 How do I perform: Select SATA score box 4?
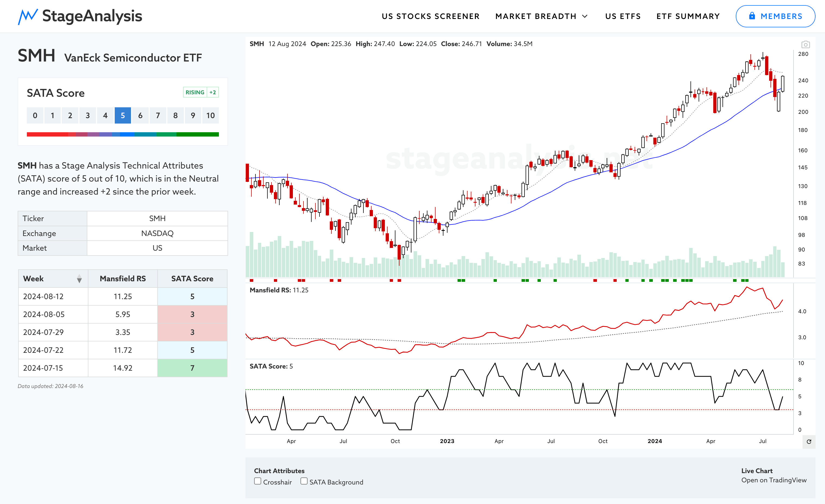[x=105, y=115]
